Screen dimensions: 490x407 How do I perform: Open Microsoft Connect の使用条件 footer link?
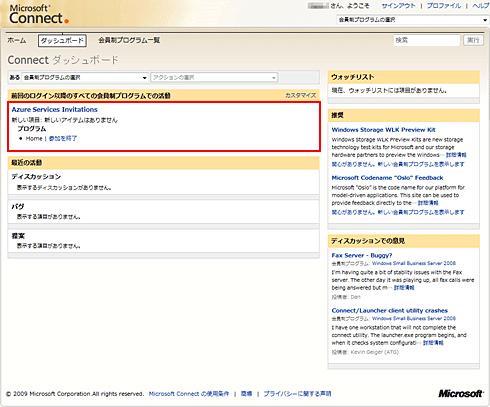coord(189,394)
